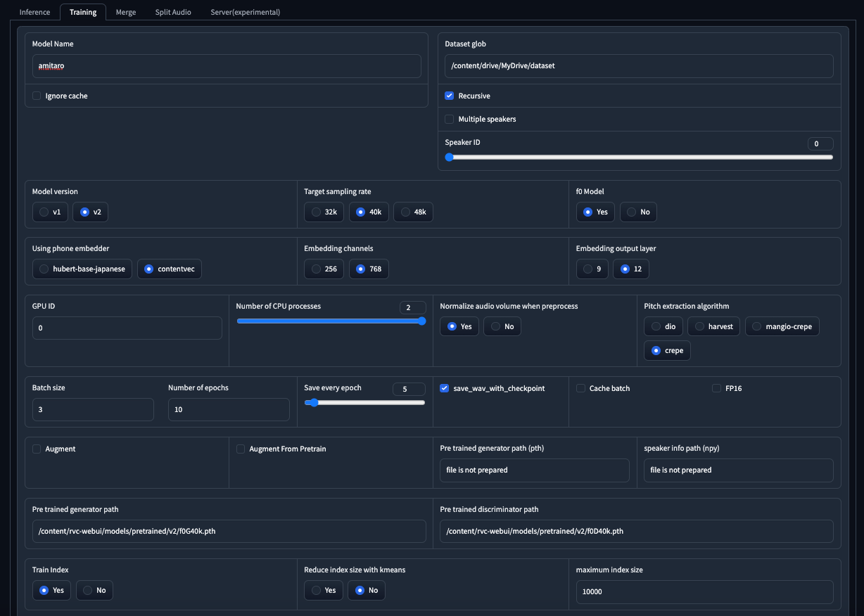Click the Save every epoch slider

click(364, 403)
